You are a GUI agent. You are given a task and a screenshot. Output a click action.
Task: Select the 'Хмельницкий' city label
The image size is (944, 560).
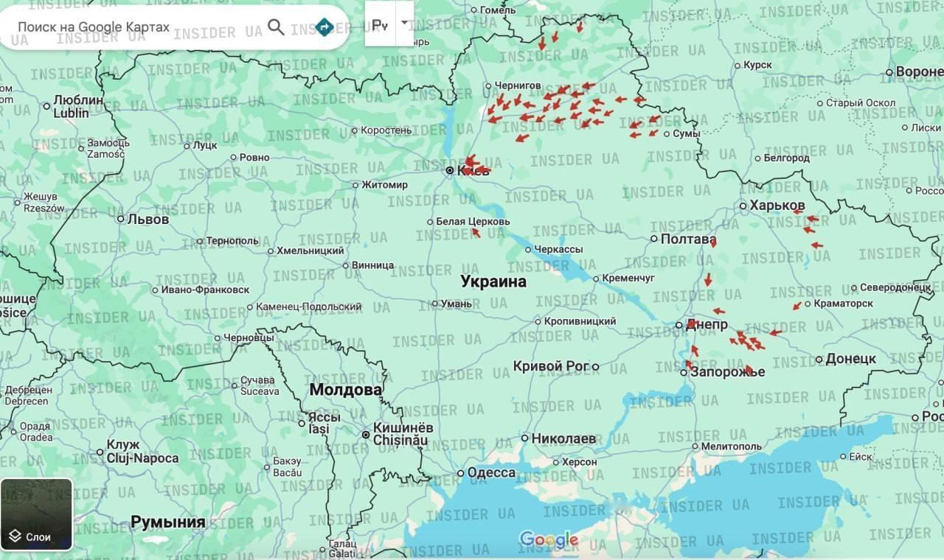point(310,251)
